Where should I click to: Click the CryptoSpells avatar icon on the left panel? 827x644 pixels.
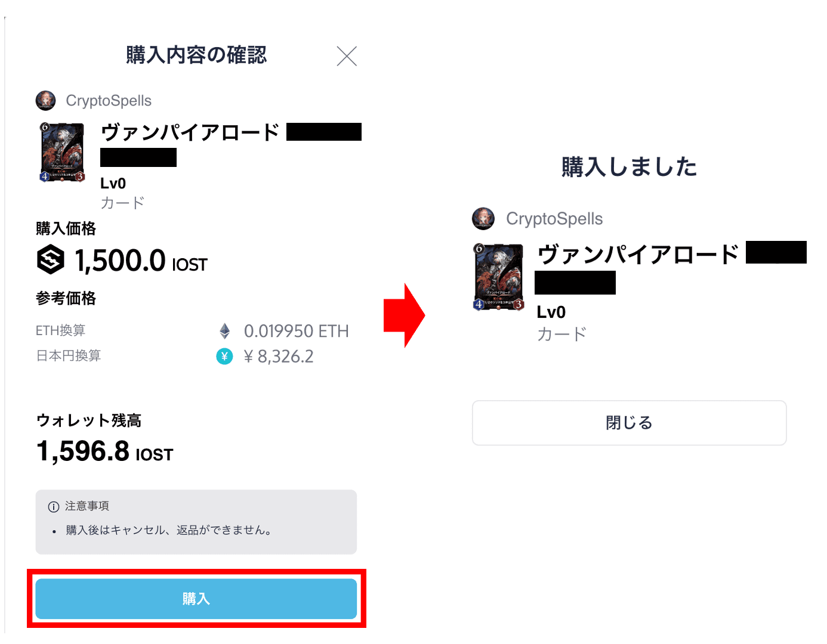(x=45, y=100)
